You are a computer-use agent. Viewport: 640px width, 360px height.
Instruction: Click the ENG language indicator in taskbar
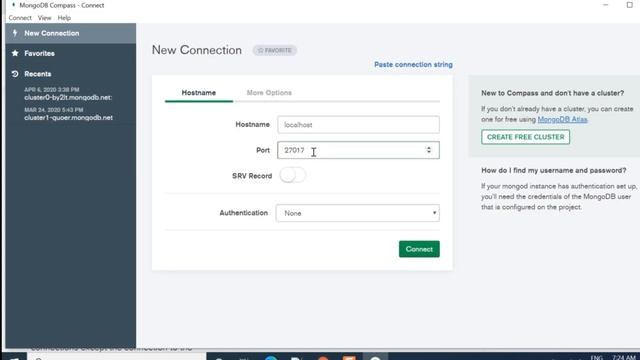(x=596, y=357)
